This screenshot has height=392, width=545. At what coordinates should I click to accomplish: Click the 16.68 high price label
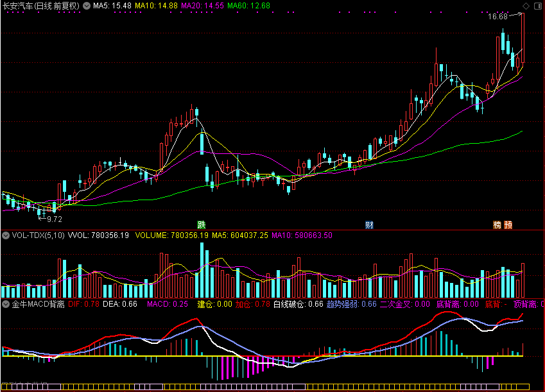point(497,17)
